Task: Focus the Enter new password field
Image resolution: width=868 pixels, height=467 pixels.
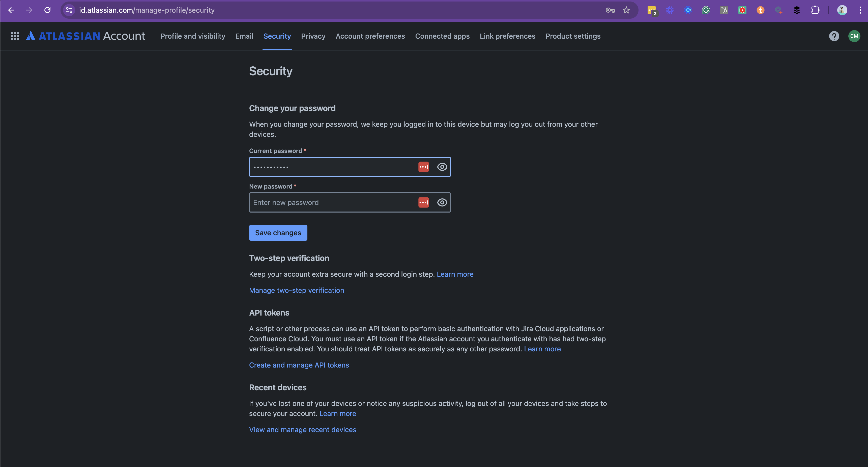Action: point(332,203)
